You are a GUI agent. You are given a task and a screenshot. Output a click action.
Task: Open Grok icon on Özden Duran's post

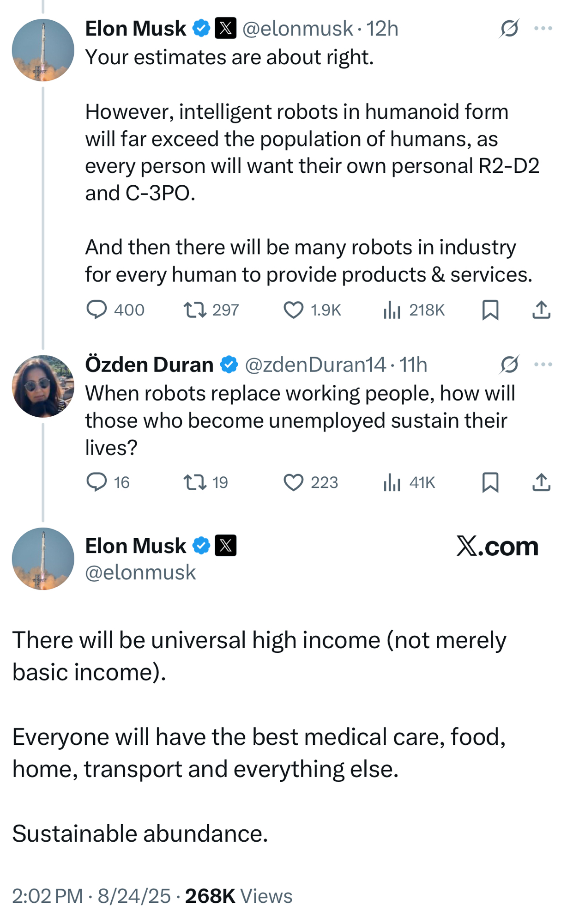coord(509,365)
